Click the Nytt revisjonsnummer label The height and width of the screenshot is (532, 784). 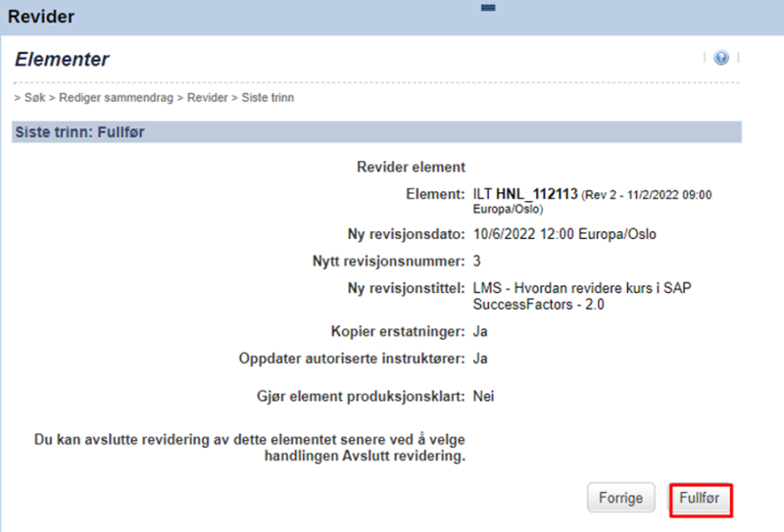click(x=388, y=261)
